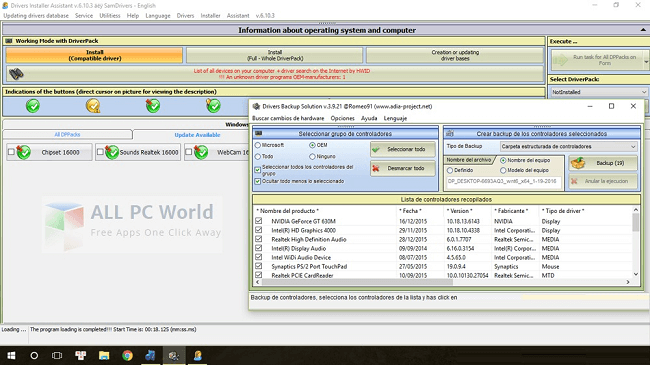Click the green icon beside WebCam driver pack

click(x=201, y=152)
